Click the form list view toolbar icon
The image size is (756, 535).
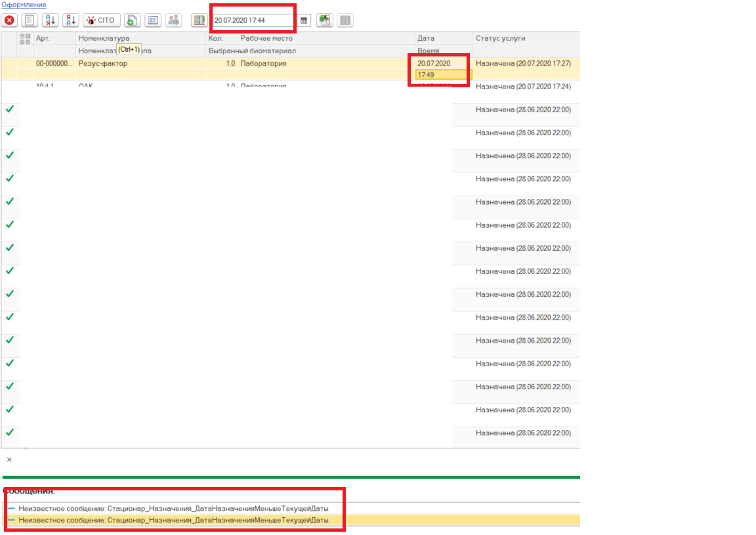pyautogui.click(x=153, y=20)
